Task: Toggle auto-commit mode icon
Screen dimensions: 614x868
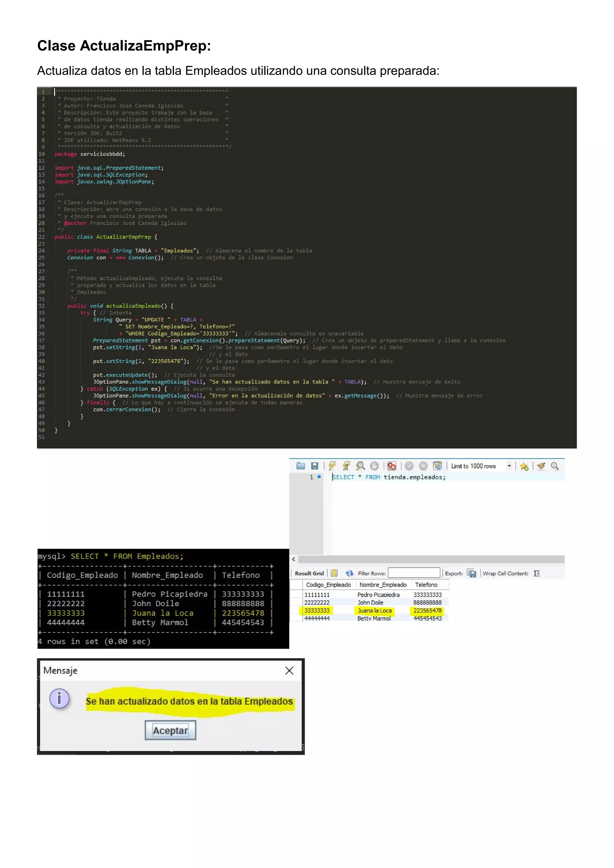Action: coord(437,466)
